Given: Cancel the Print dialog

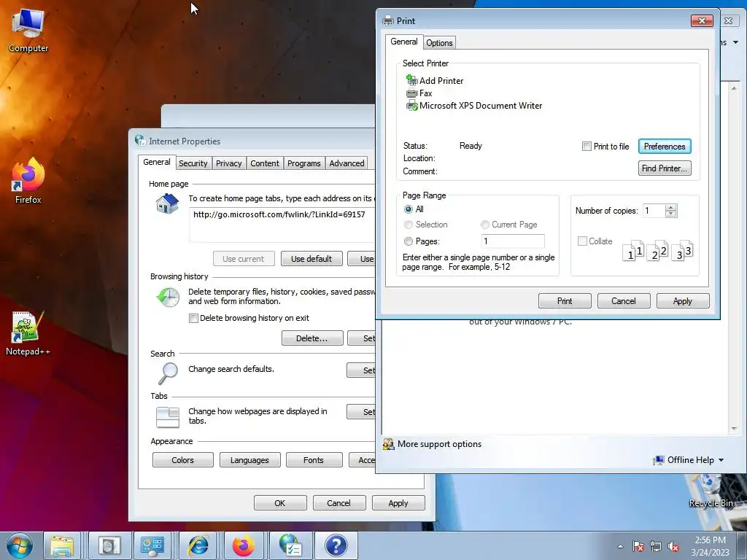Looking at the screenshot, I should click(x=624, y=301).
